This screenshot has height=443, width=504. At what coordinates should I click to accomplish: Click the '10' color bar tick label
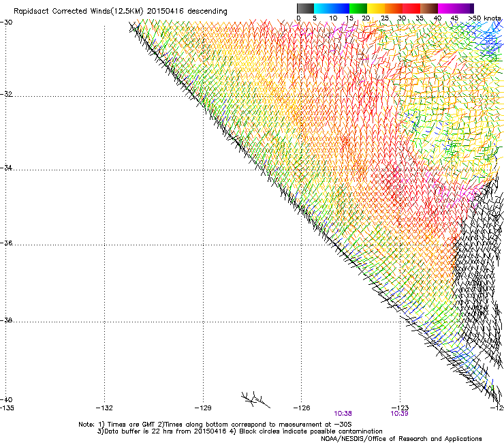click(333, 18)
